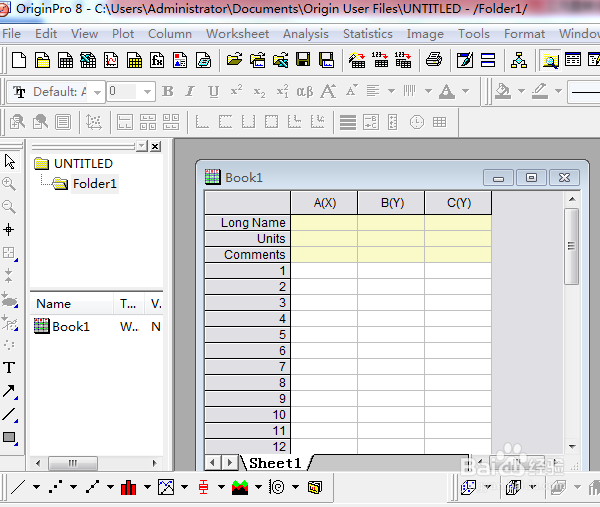Screen dimensions: 600x507
Task: Close the Project Explorer panel
Action: [155, 146]
